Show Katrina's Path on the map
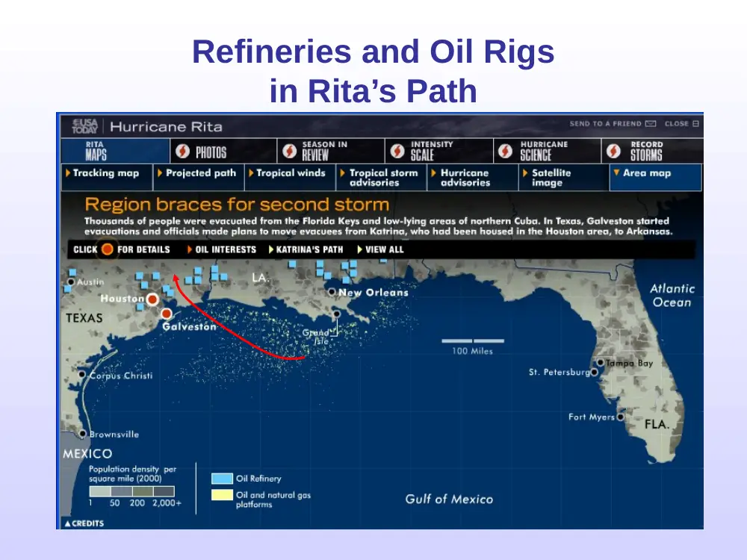The height and width of the screenshot is (560, 747). pyautogui.click(x=306, y=249)
